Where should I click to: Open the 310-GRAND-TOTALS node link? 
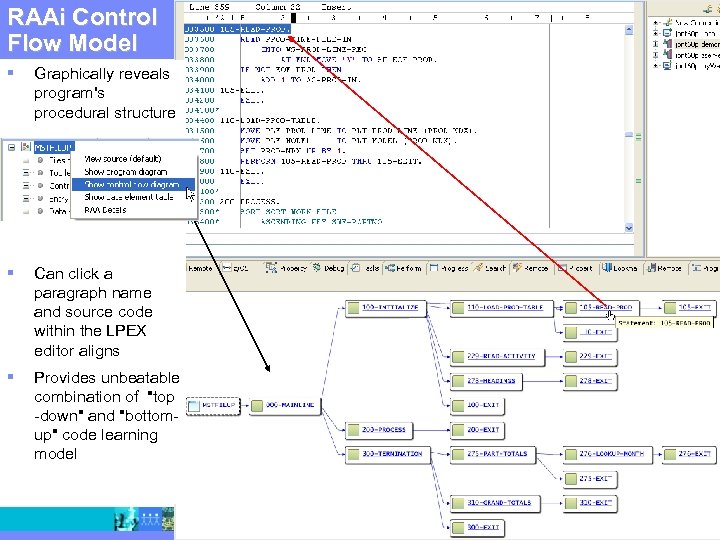[x=499, y=502]
